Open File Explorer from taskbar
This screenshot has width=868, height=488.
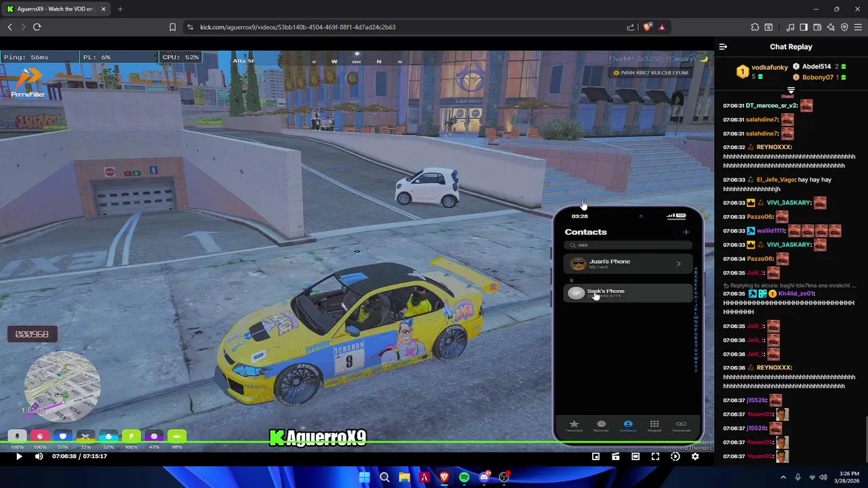[x=404, y=477]
